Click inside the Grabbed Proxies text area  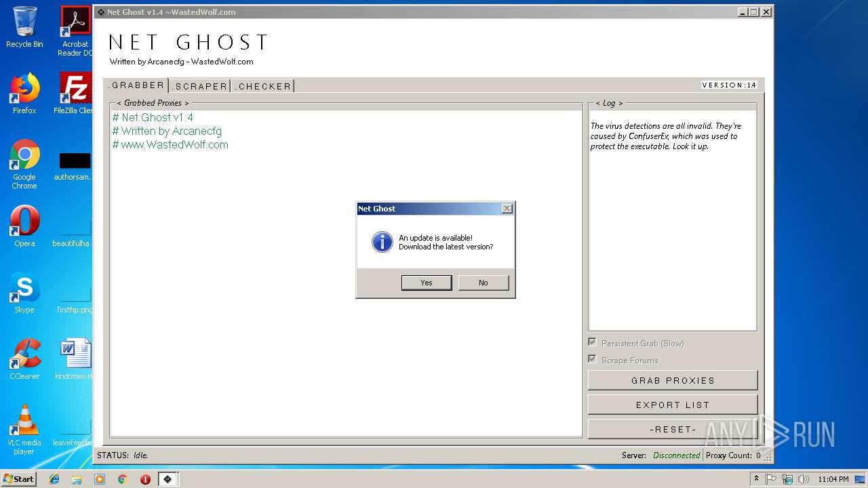point(346,272)
